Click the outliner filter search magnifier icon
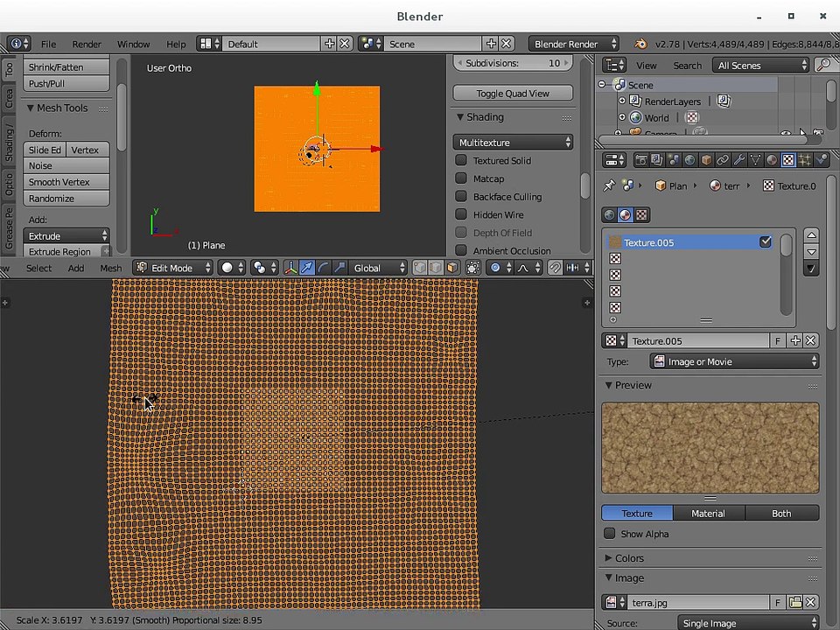This screenshot has height=630, width=840. (x=823, y=65)
